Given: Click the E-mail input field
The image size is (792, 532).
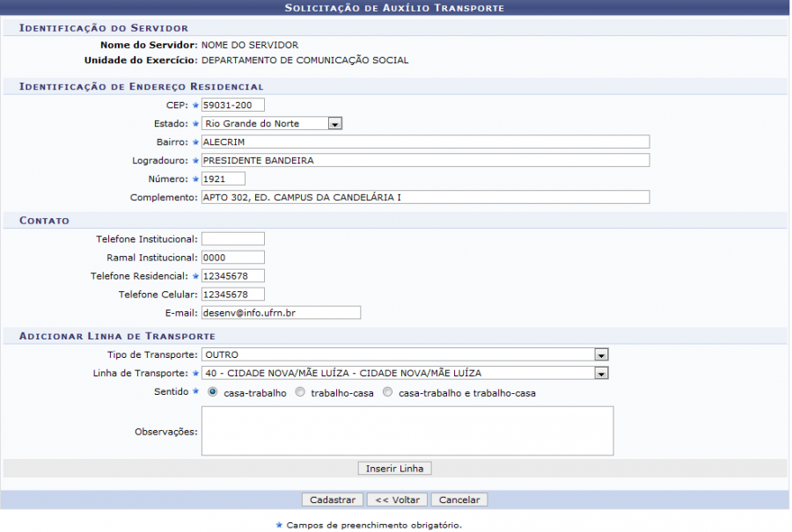Looking at the screenshot, I should point(281,312).
